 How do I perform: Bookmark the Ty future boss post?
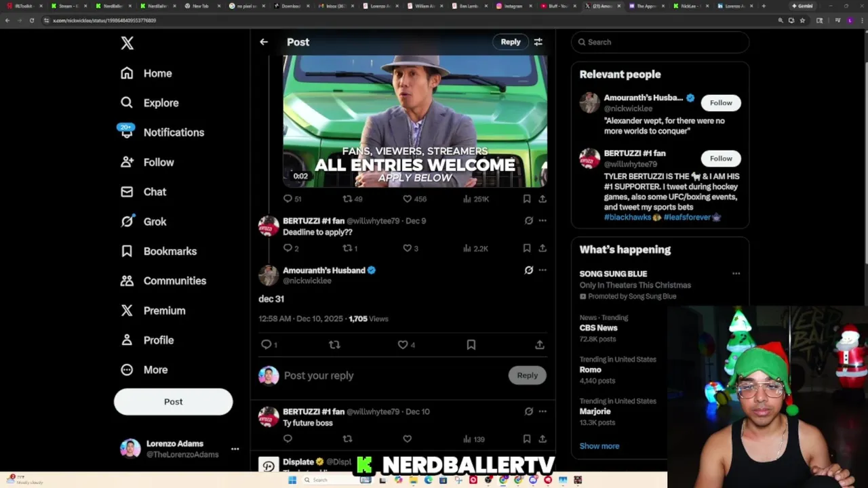(x=527, y=439)
